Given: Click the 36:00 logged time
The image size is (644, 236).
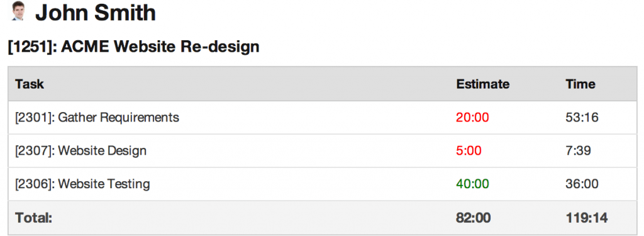Looking at the screenshot, I should pos(582,184).
